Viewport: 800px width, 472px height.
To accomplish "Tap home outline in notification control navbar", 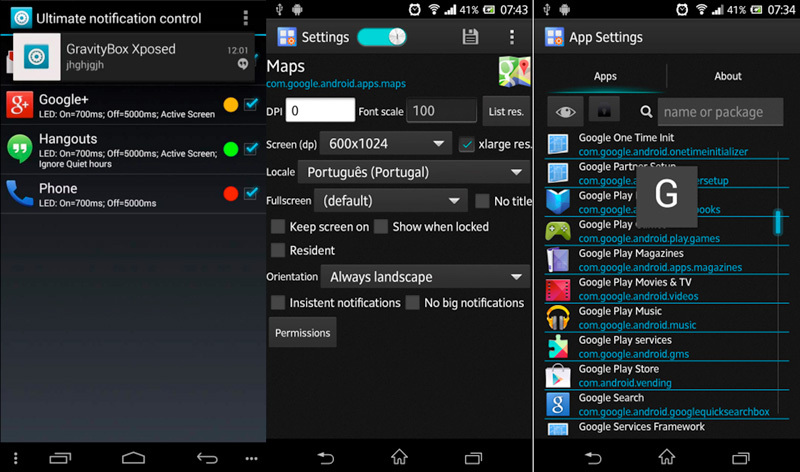I will [x=133, y=458].
